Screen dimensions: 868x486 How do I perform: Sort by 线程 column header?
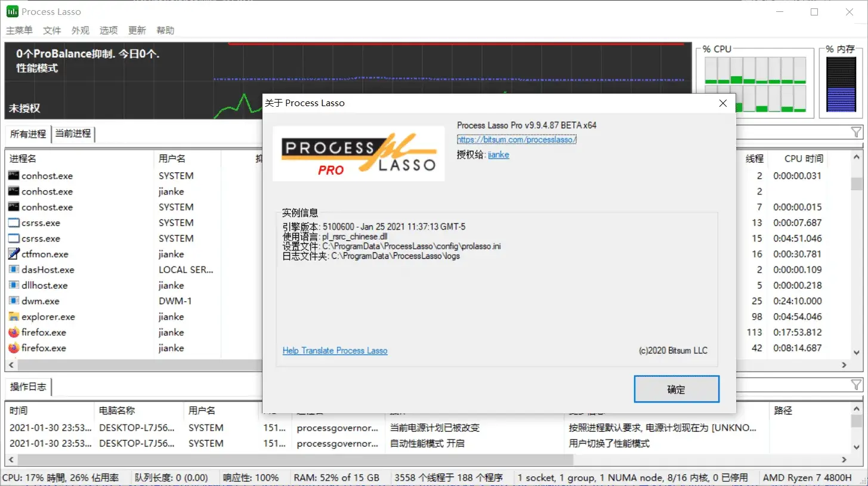(754, 159)
